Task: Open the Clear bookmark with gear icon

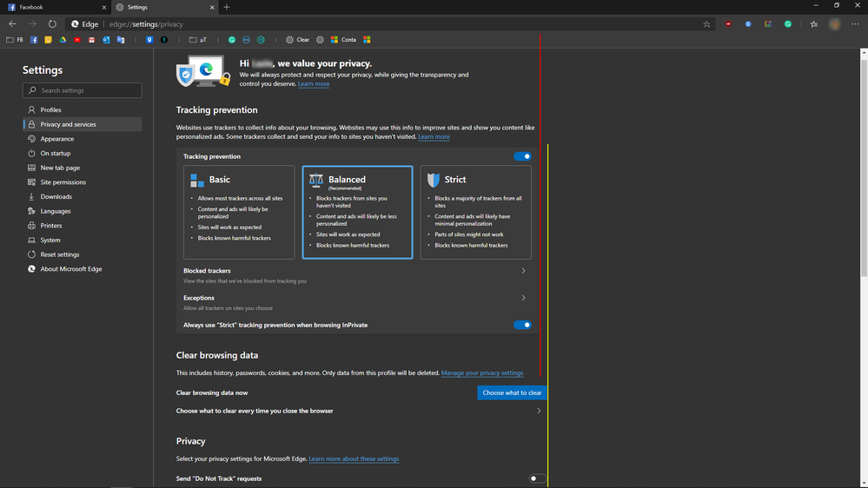Action: pos(298,40)
